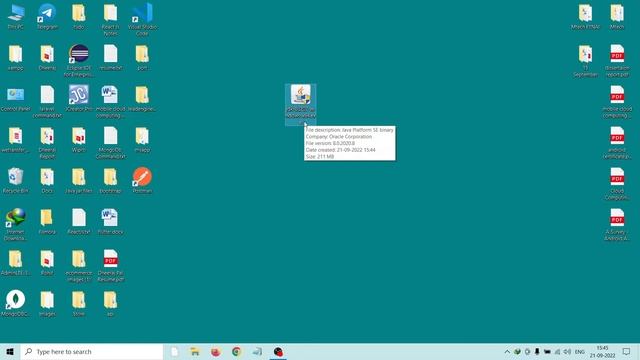Screen dimensions: 640x360
Task: Show hidden system tray icons
Action: pyautogui.click(x=507, y=351)
